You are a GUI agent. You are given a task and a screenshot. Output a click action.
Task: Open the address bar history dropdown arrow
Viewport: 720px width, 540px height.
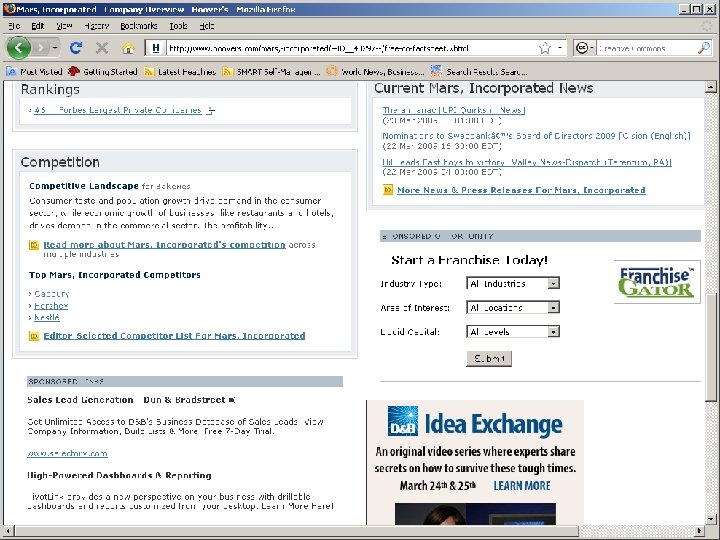(x=560, y=48)
